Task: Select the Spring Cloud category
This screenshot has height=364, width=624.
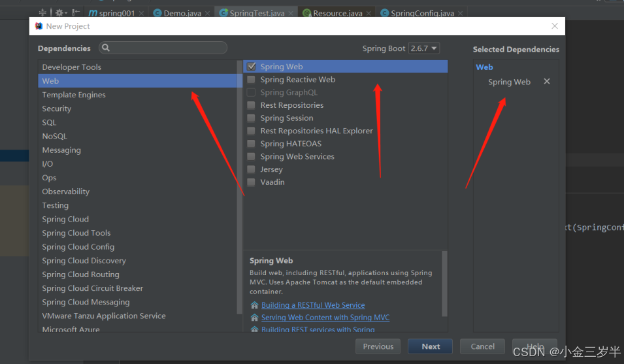Action: pos(137,219)
